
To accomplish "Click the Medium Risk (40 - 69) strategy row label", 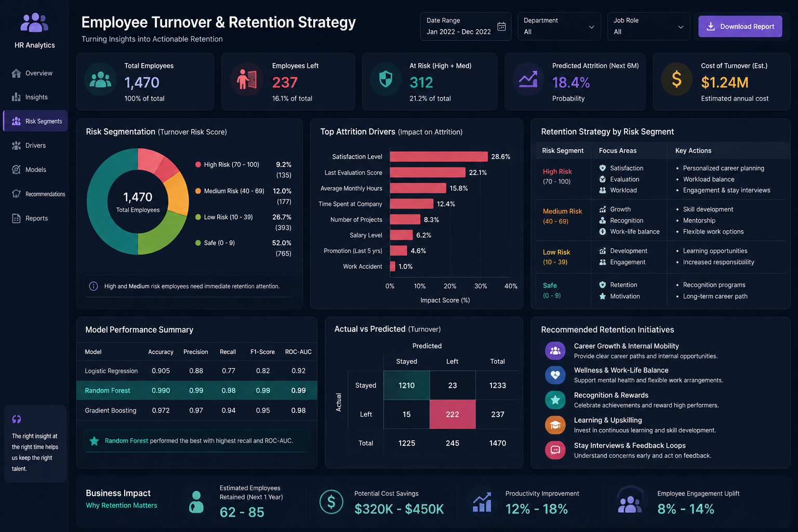I will click(x=562, y=216).
